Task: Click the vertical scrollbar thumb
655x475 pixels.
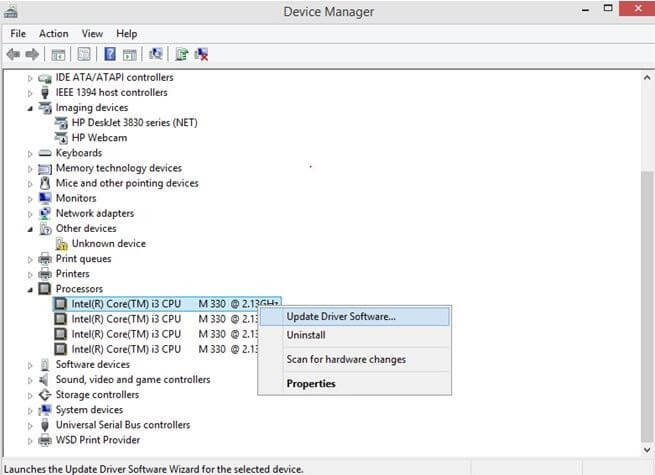Action: click(x=647, y=306)
